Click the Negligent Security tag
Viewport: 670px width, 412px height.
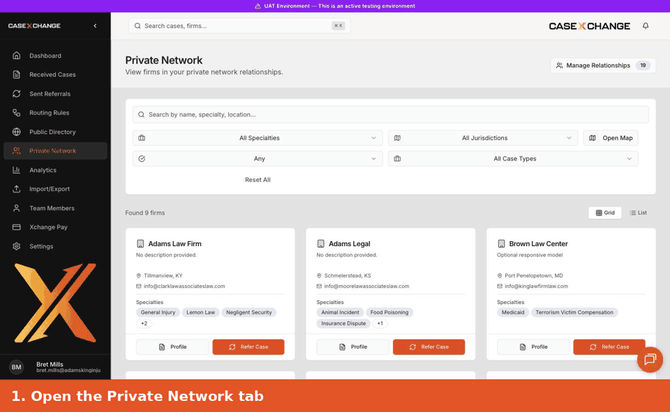pos(249,312)
